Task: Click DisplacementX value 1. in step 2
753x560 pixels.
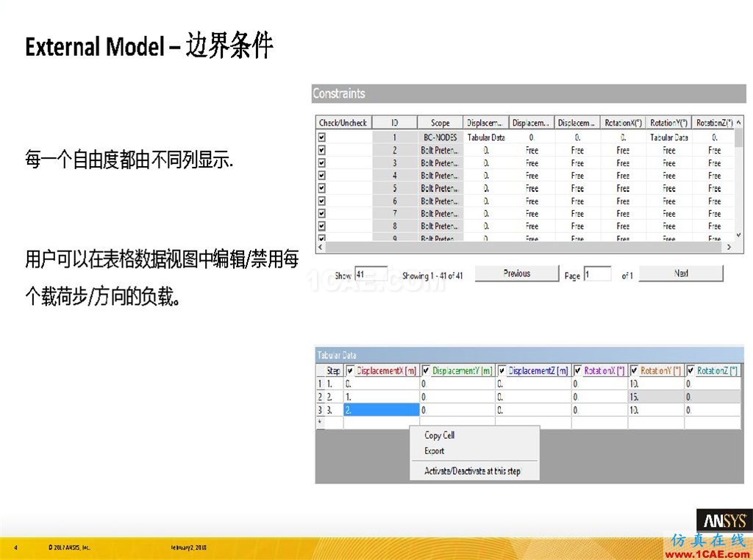Action: [x=382, y=397]
